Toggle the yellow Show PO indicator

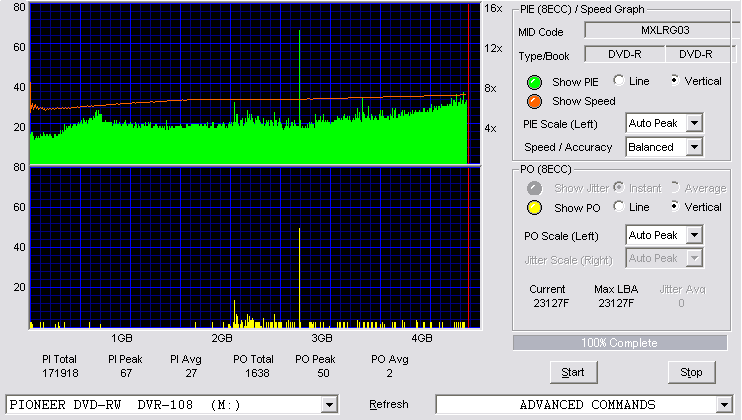(x=534, y=208)
